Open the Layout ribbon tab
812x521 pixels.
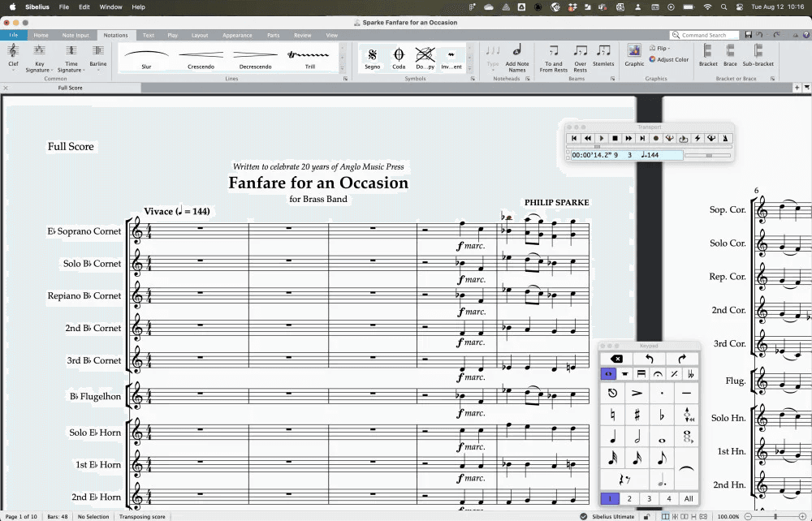200,35
